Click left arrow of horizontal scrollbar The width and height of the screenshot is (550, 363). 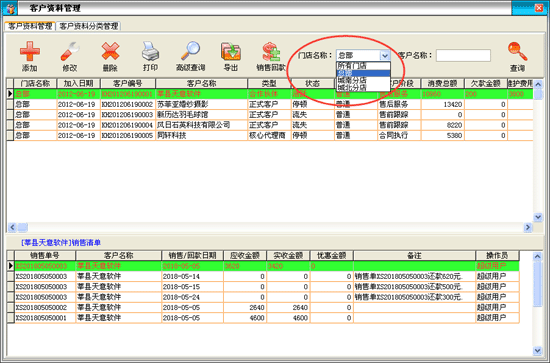point(12,227)
